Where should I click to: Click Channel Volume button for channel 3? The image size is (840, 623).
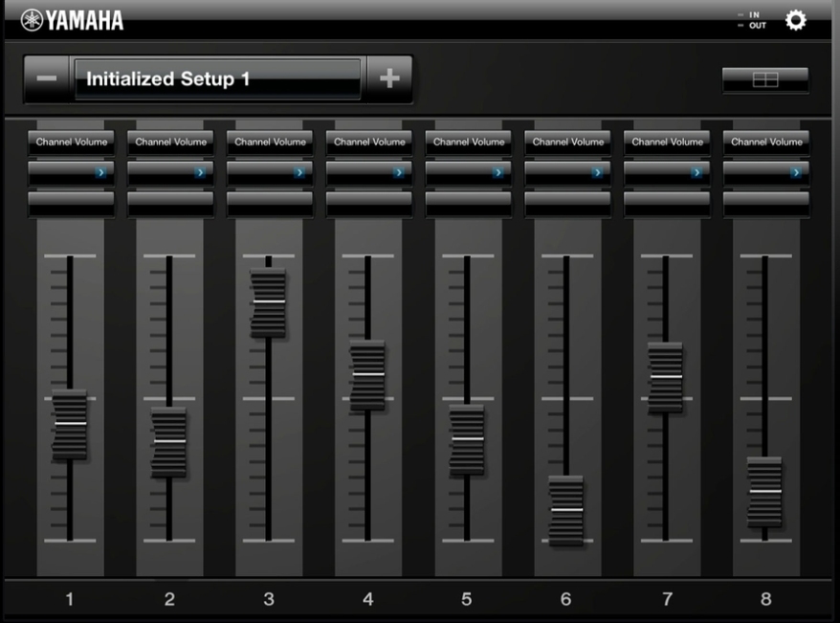(270, 142)
